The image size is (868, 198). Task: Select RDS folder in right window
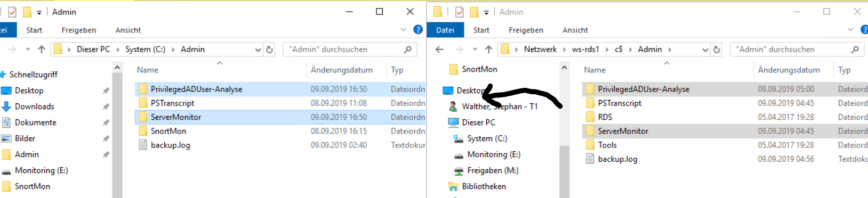click(x=605, y=117)
